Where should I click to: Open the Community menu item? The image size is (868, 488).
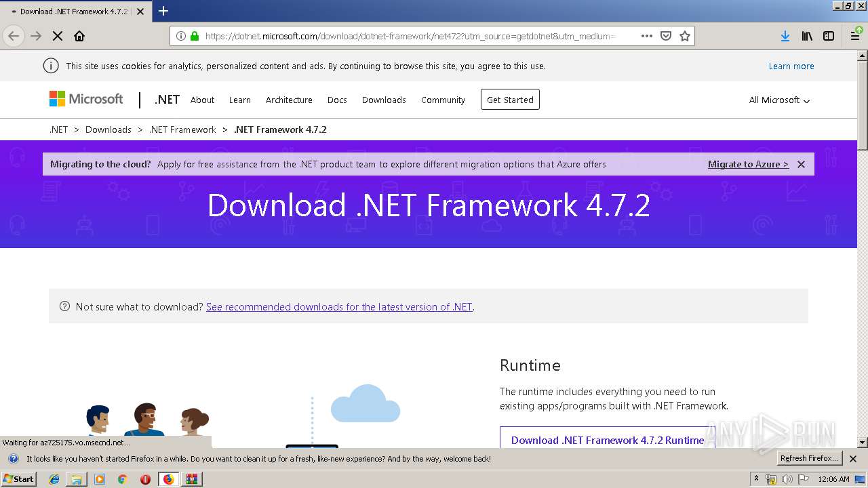point(443,100)
